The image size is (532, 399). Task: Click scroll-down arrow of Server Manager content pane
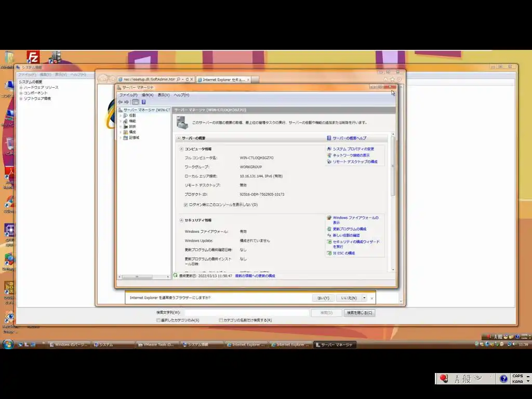393,270
